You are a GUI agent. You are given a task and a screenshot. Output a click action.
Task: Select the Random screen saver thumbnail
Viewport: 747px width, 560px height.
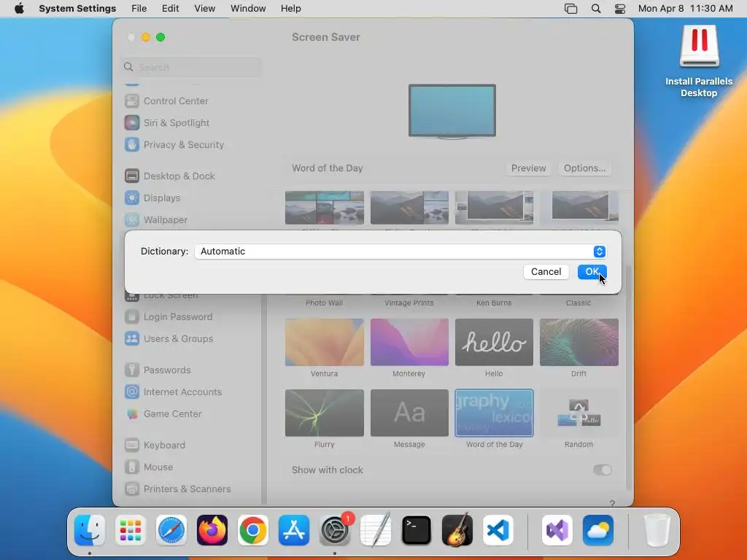coord(578,413)
